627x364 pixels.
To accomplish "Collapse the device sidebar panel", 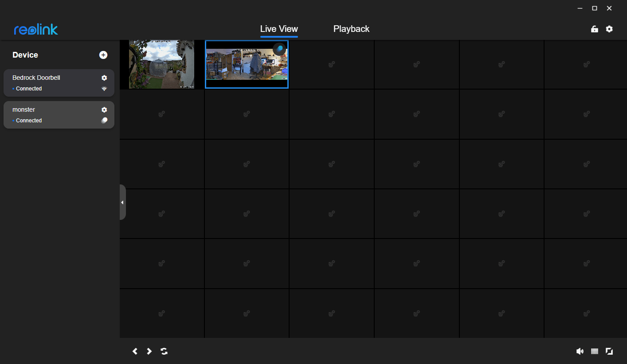I will [x=122, y=202].
